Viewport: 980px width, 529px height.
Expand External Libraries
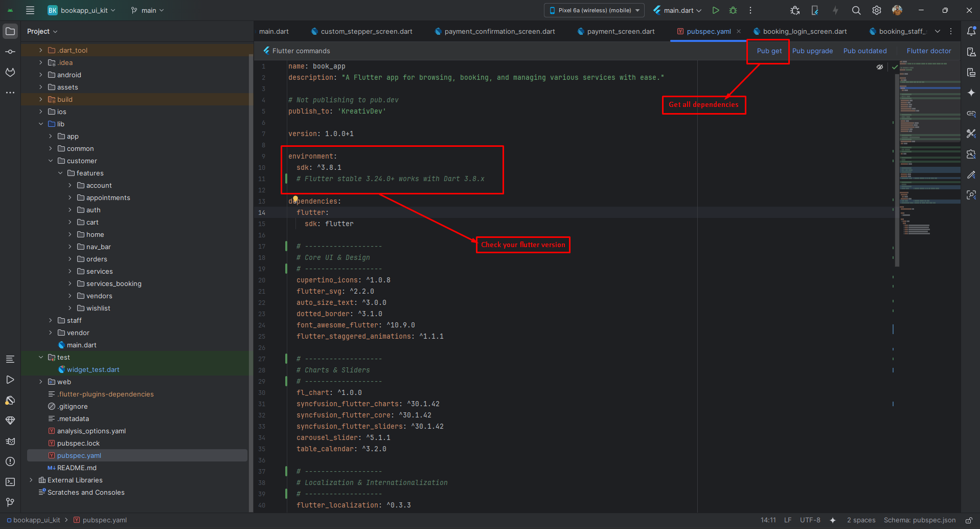coord(31,480)
